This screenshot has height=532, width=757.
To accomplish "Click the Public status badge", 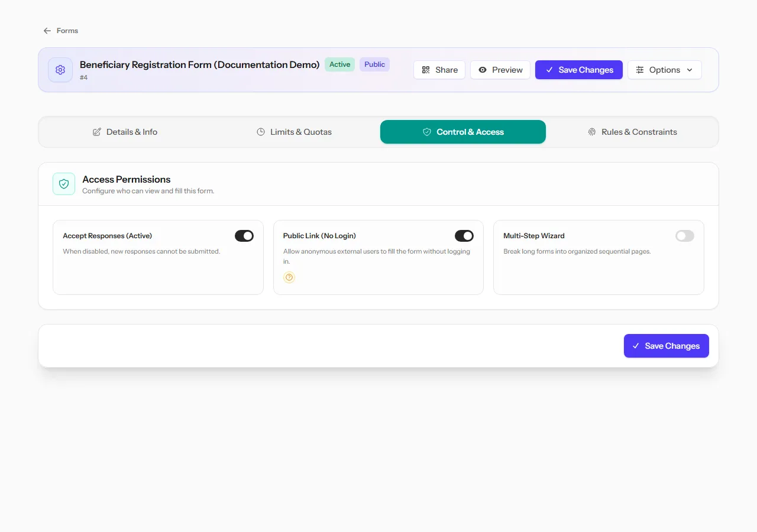I will [x=374, y=64].
